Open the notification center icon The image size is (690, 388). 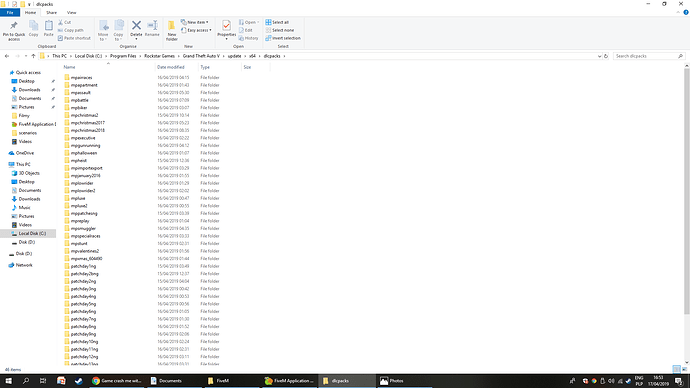coord(679,381)
